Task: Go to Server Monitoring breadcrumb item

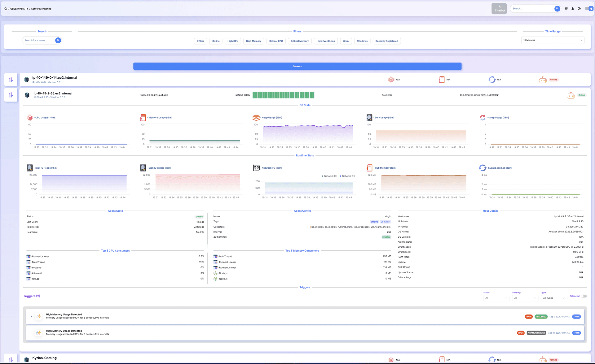Action: tap(41, 9)
